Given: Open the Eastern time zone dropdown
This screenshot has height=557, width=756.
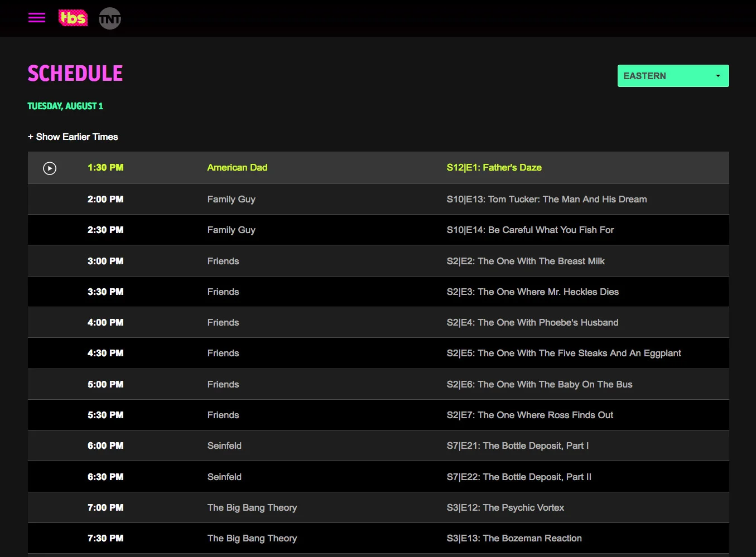Looking at the screenshot, I should [673, 76].
